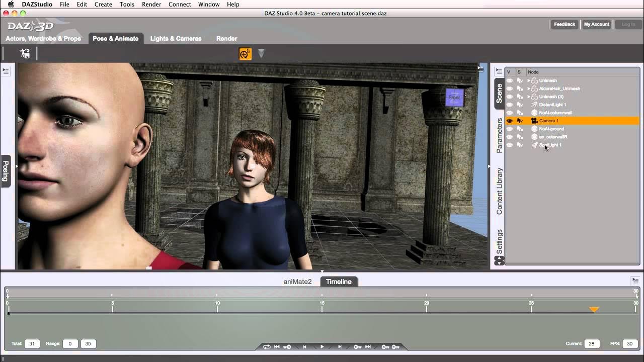Select the orange Universal manipulator tool

click(245, 53)
